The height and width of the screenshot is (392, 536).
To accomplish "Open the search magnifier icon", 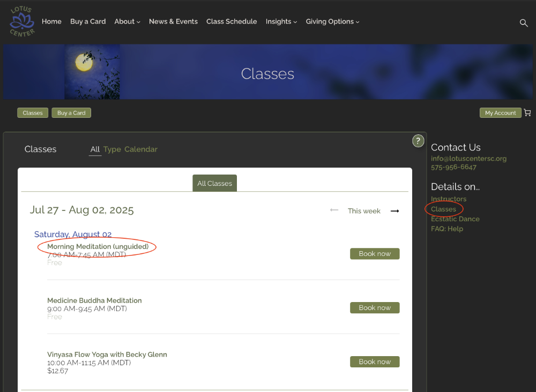I will (x=524, y=22).
